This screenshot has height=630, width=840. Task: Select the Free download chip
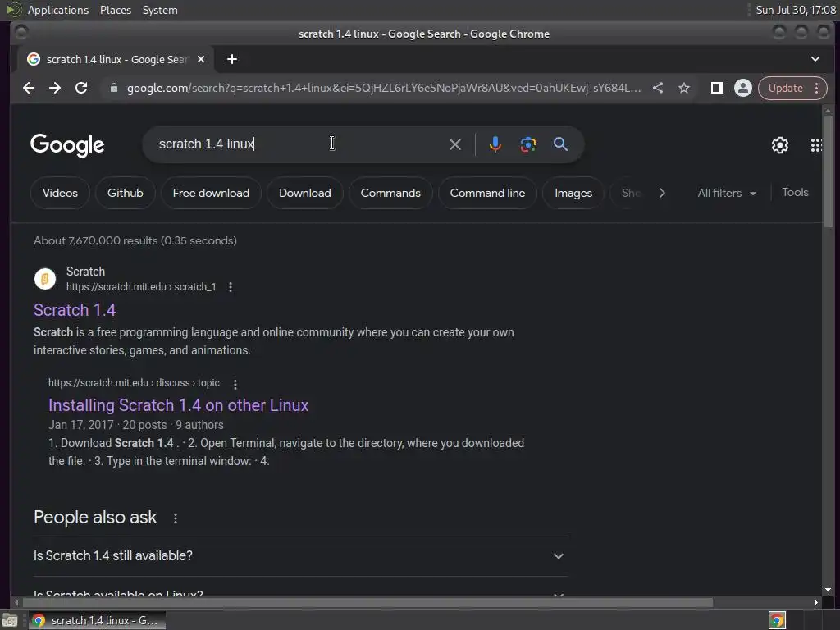pyautogui.click(x=211, y=193)
